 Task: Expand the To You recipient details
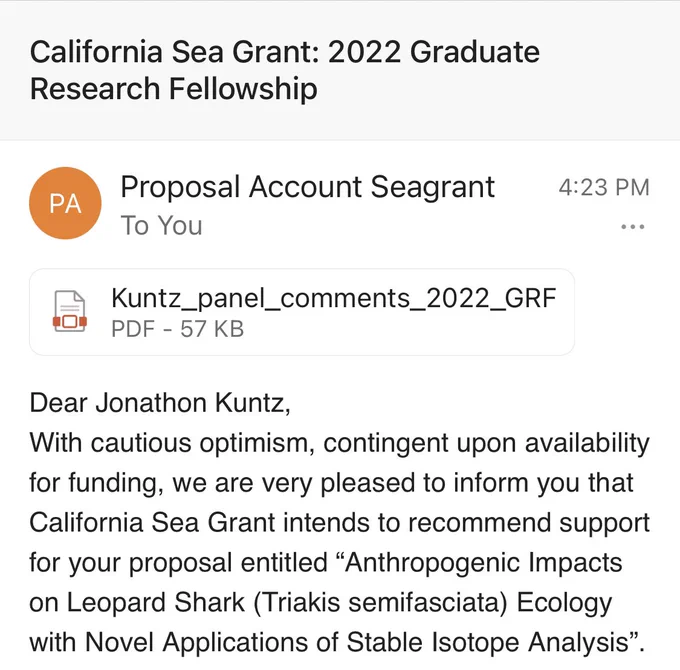click(161, 226)
